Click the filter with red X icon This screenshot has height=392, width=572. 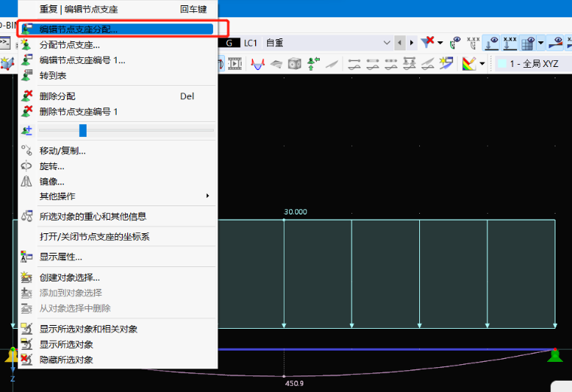[x=427, y=43]
